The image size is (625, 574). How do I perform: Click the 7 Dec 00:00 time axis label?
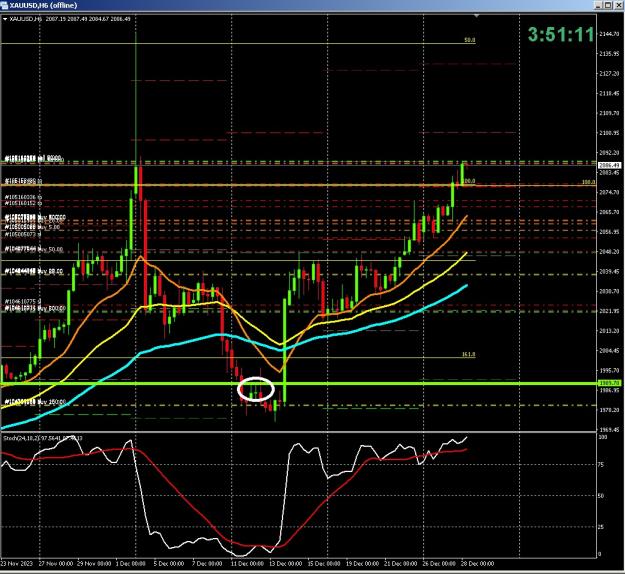(x=207, y=564)
